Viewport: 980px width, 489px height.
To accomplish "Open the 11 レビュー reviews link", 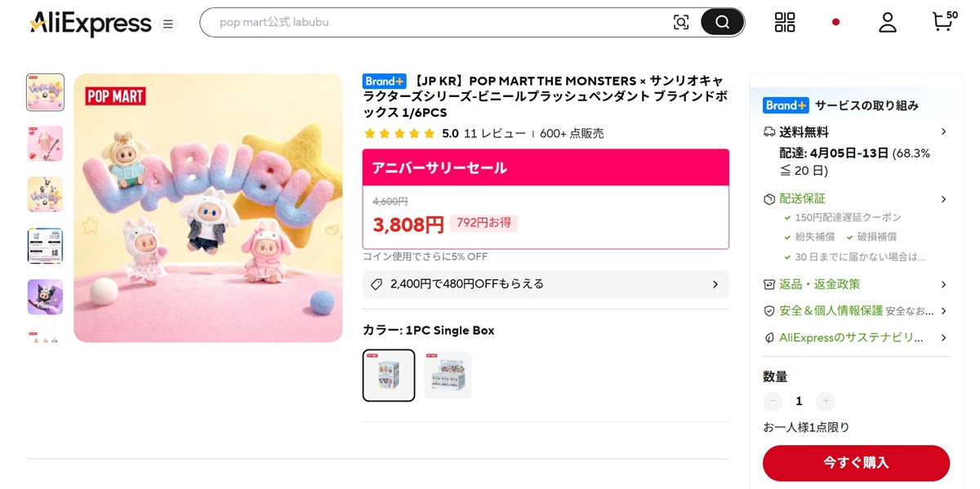I will coord(493,133).
